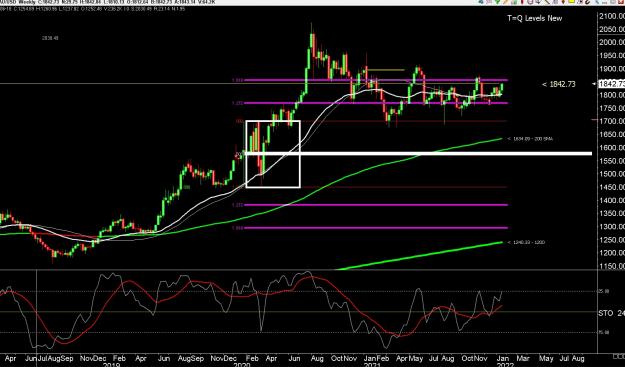Click the 1650.00 price axis label
This screenshot has height=367, width=625.
pyautogui.click(x=612, y=135)
